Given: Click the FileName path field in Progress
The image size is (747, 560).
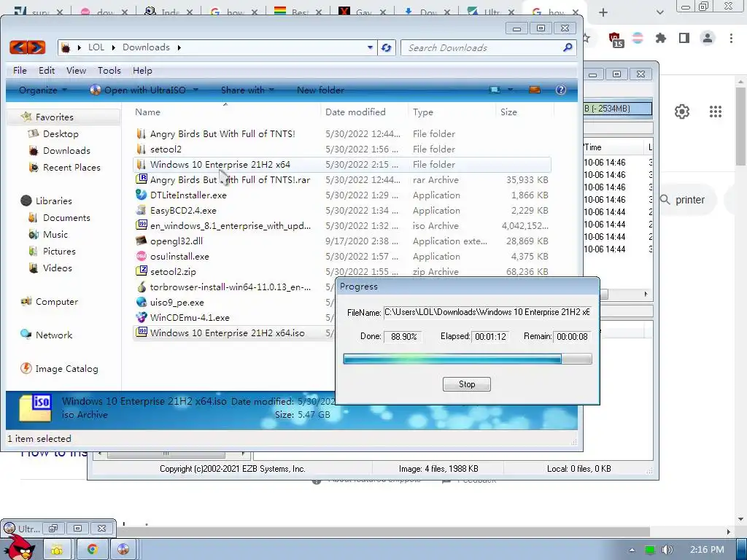Looking at the screenshot, I should [487, 312].
